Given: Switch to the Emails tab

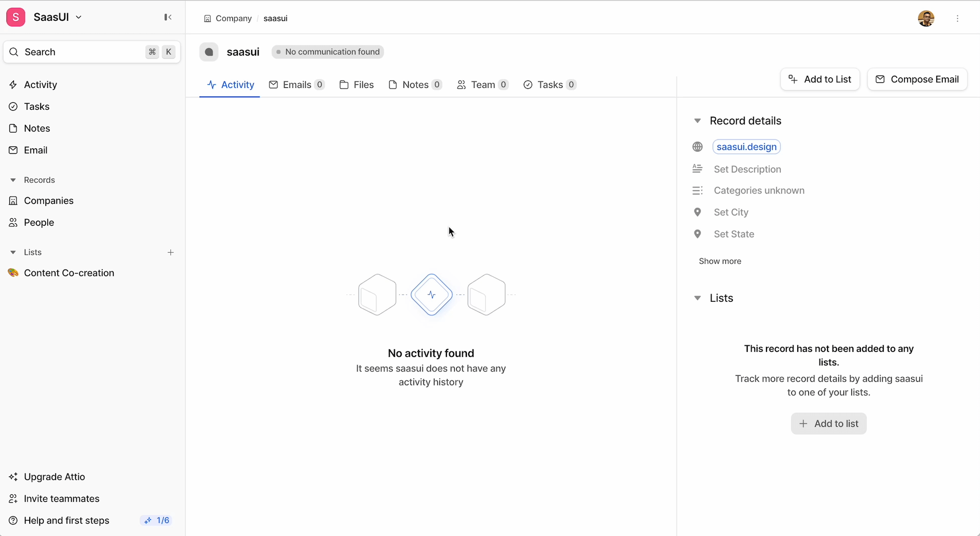Looking at the screenshot, I should pyautogui.click(x=296, y=85).
